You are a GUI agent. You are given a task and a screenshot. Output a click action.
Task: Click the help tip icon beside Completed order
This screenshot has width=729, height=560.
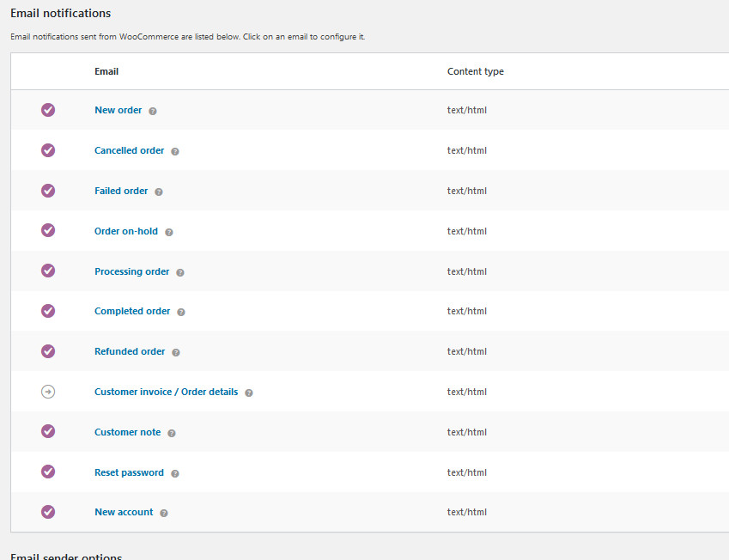click(x=181, y=312)
